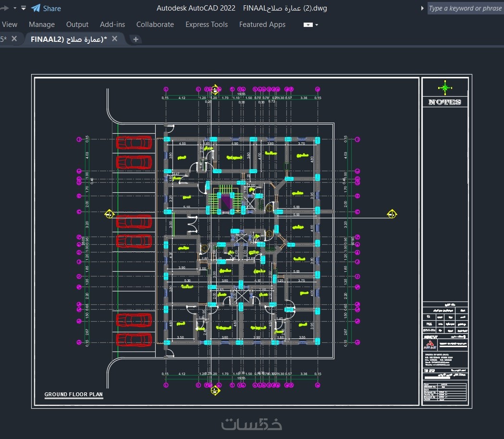Switch to the Output ribbon tab
Viewport: 504px width, 439px height.
tap(77, 25)
